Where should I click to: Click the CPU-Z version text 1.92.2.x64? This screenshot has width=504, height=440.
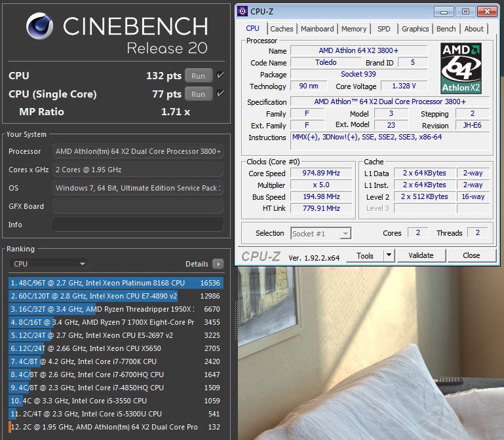(x=314, y=258)
